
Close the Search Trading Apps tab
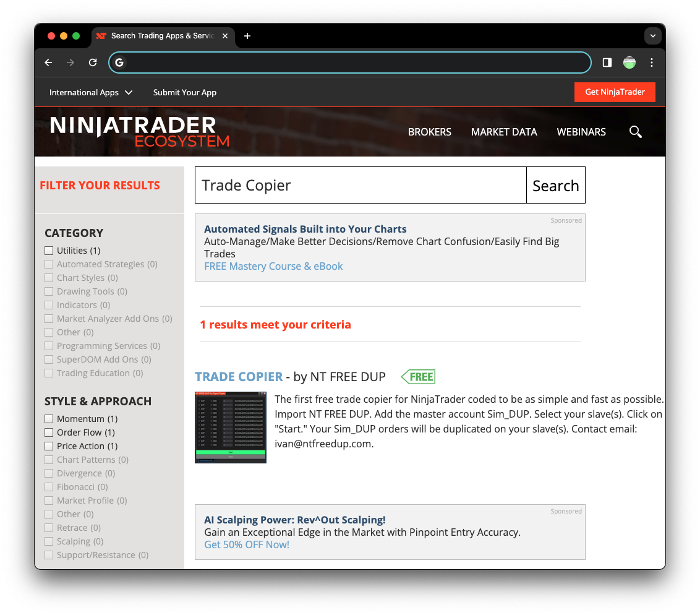[x=225, y=36]
